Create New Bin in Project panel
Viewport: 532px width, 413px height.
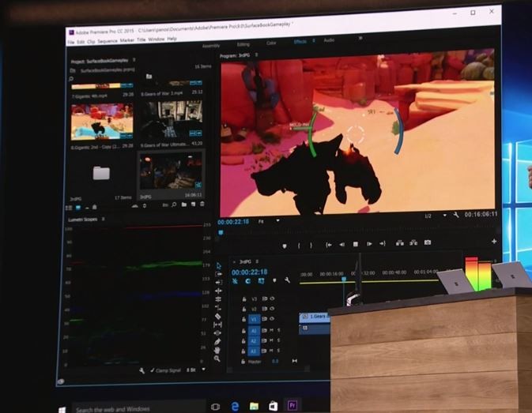click(x=184, y=205)
